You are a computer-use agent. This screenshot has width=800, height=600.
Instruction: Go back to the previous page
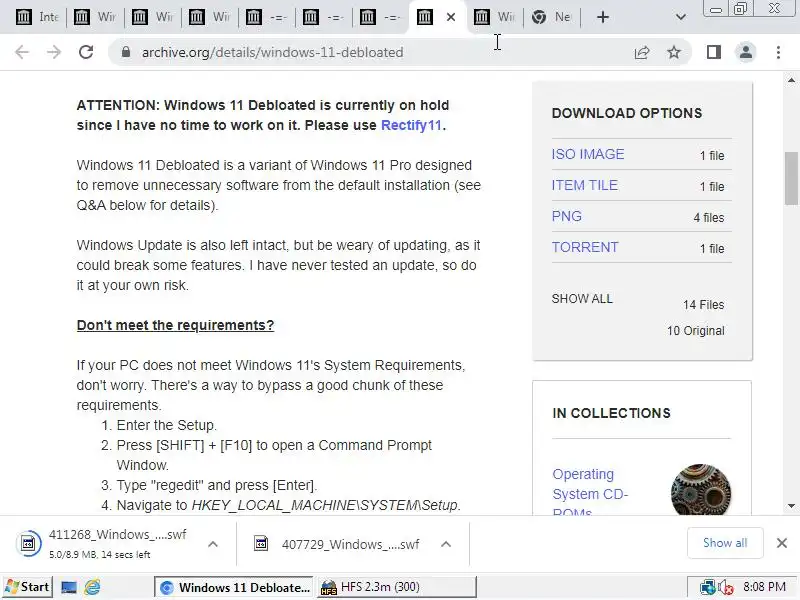pyautogui.click(x=22, y=52)
